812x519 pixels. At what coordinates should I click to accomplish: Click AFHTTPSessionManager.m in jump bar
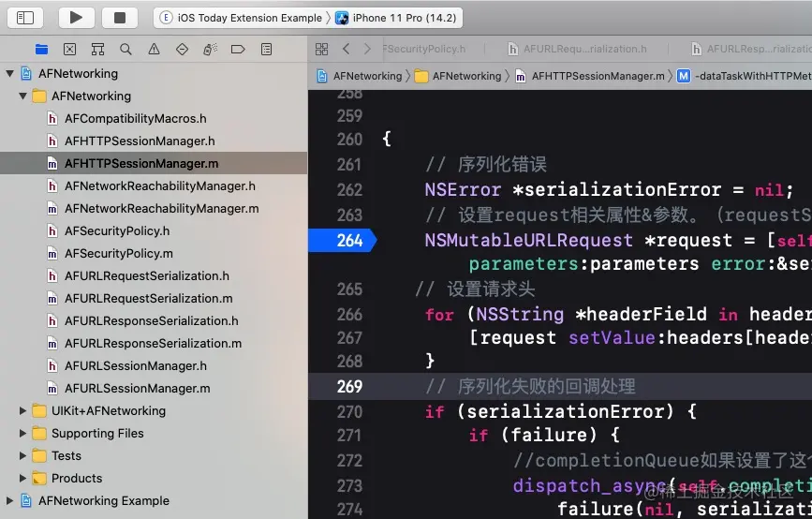pos(590,76)
